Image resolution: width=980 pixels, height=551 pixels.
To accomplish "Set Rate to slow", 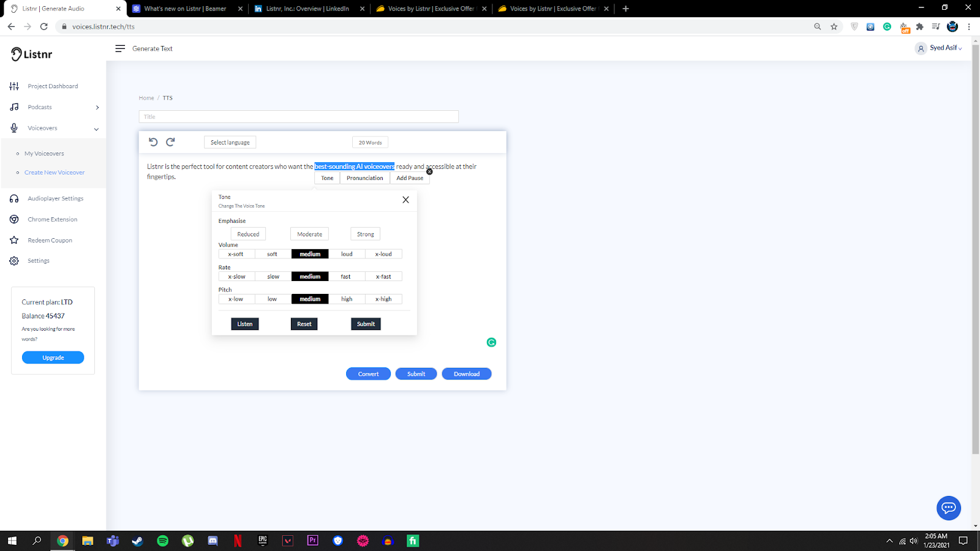I will 273,277.
